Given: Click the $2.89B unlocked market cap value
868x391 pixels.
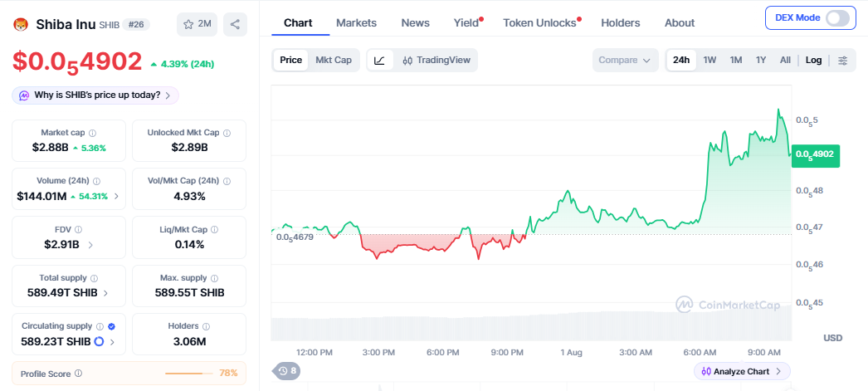Looking at the screenshot, I should coord(189,148).
